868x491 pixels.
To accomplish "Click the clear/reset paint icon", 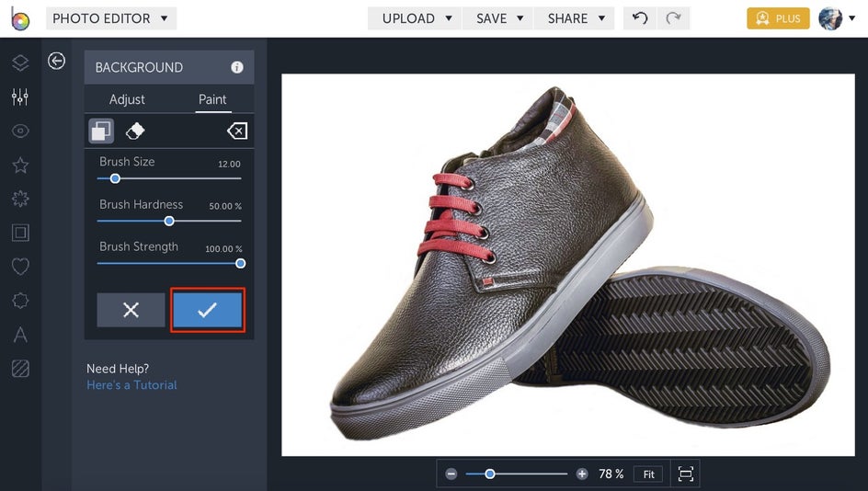I will (237, 131).
